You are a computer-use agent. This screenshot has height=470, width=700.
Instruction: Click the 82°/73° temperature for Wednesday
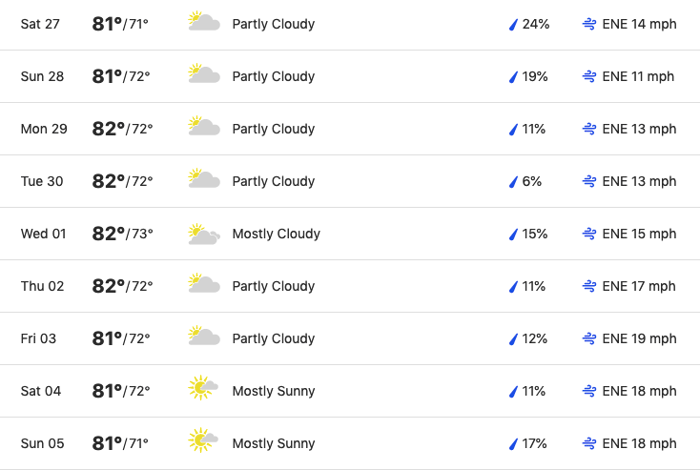[x=122, y=234]
